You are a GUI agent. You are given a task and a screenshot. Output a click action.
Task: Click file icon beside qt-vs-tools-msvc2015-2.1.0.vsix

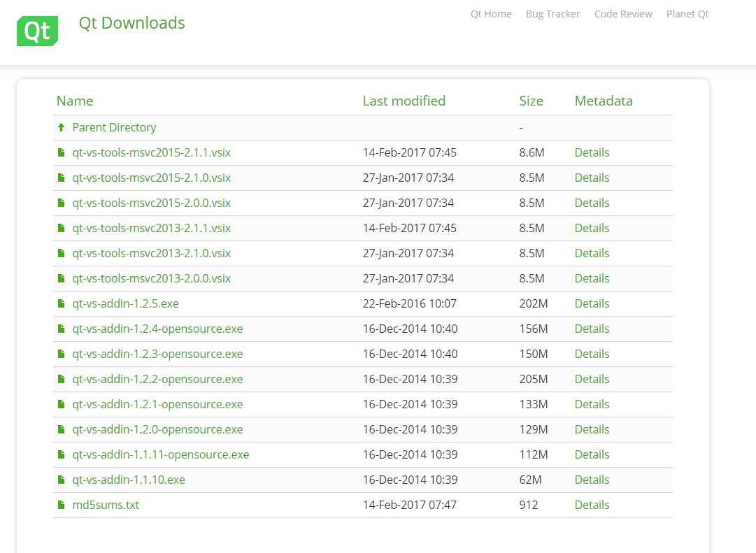point(62,178)
